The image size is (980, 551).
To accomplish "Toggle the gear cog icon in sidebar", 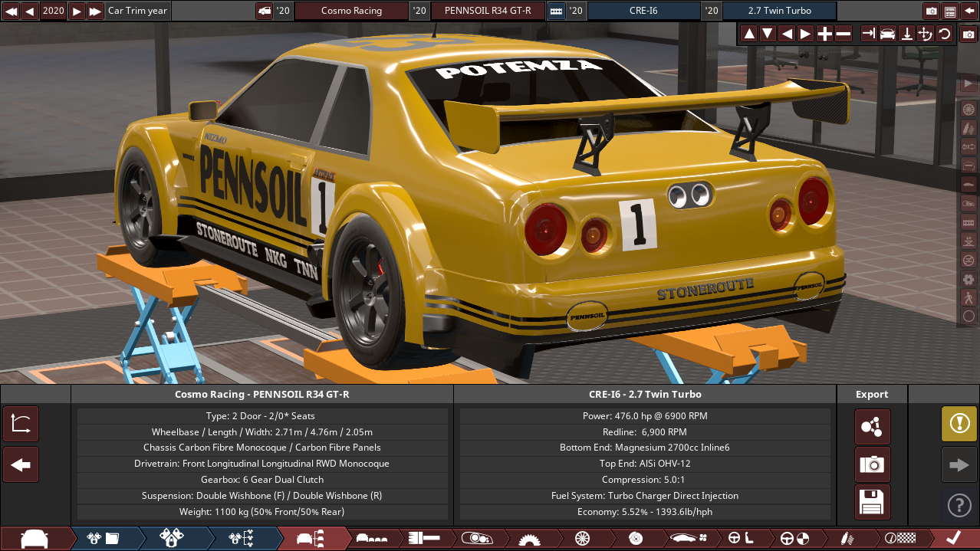I will click(968, 279).
